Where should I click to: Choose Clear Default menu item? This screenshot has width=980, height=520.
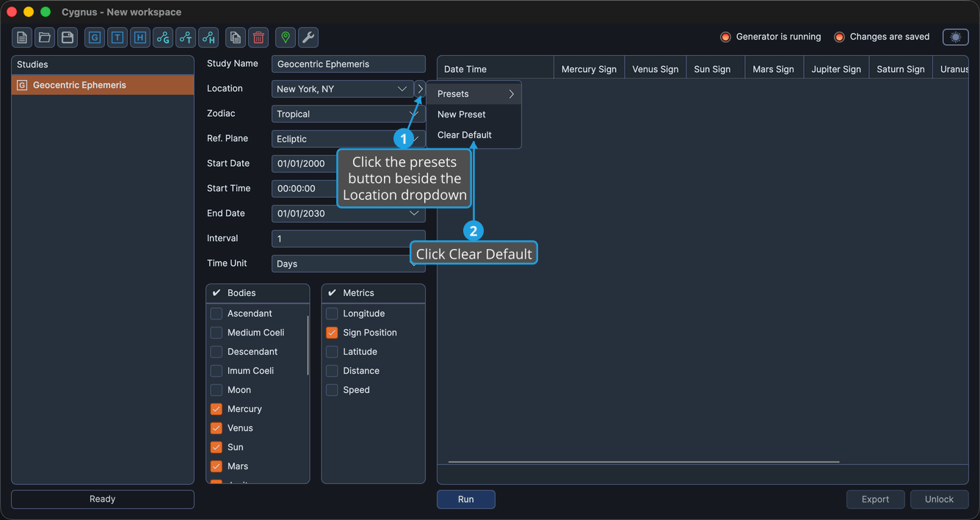coord(474,135)
